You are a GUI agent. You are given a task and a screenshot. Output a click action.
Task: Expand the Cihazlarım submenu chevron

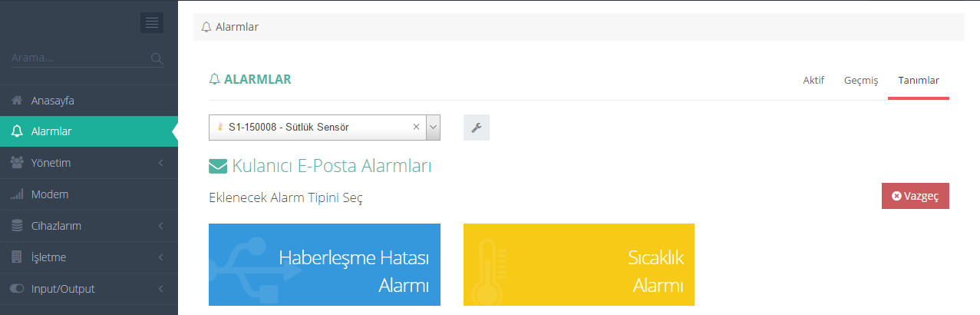point(160,226)
